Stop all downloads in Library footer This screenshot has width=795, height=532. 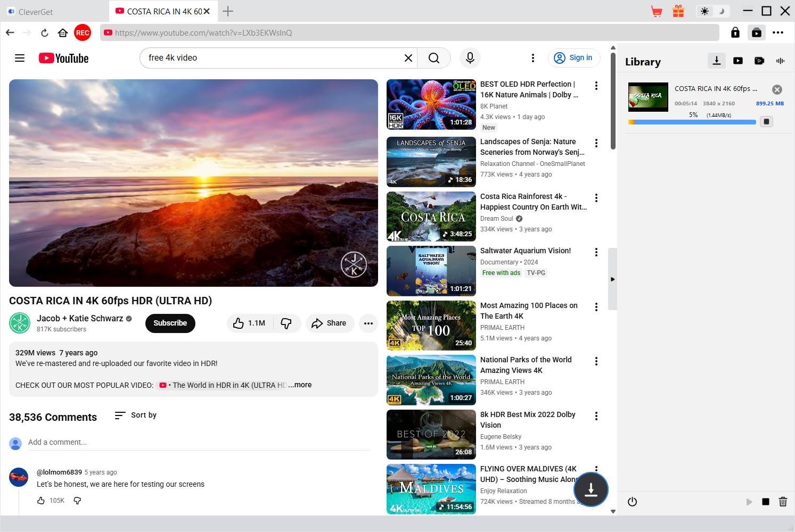pyautogui.click(x=766, y=502)
